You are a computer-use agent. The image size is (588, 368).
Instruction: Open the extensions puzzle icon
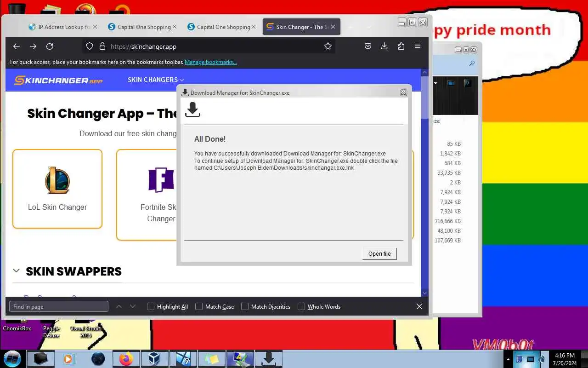coord(401,46)
